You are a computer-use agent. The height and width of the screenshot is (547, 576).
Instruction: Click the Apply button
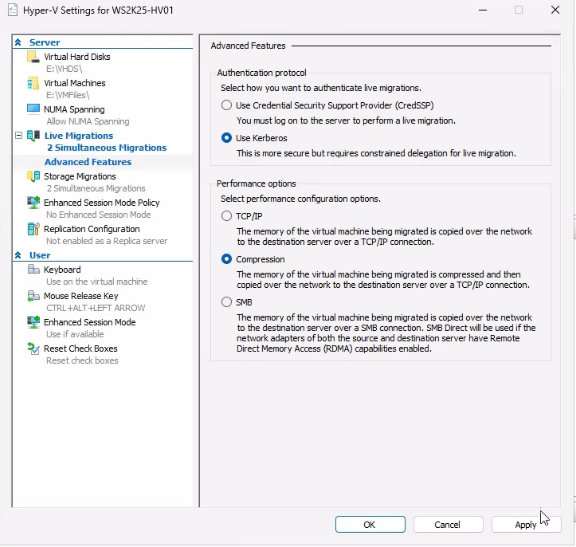(526, 525)
